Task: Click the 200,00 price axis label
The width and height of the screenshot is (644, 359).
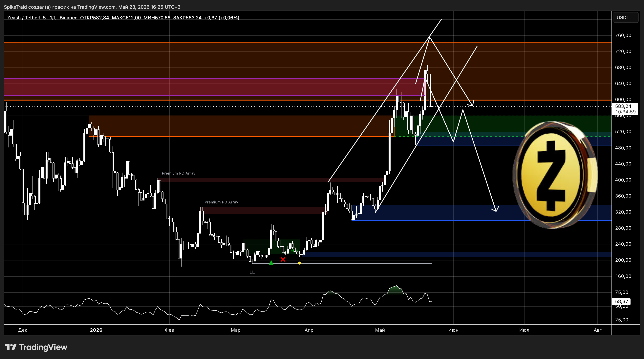Action: tap(623, 260)
